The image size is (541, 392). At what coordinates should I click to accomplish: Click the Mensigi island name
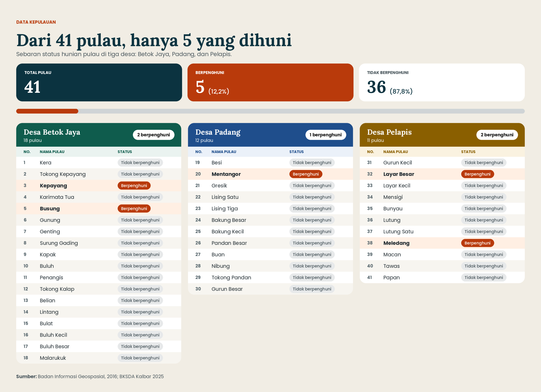click(x=393, y=197)
